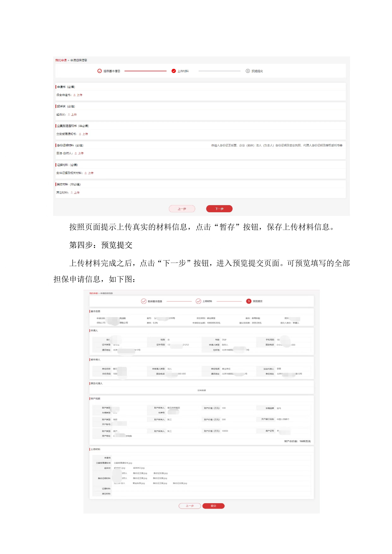
Task: Upload the 保全申请书 file
Action: pos(78,95)
